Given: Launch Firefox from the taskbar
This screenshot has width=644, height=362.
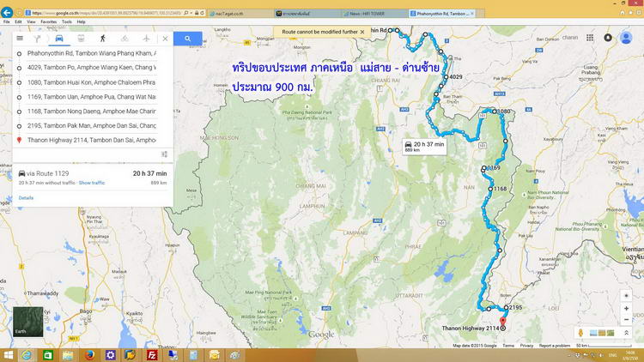Looking at the screenshot, I should pyautogui.click(x=89, y=355).
